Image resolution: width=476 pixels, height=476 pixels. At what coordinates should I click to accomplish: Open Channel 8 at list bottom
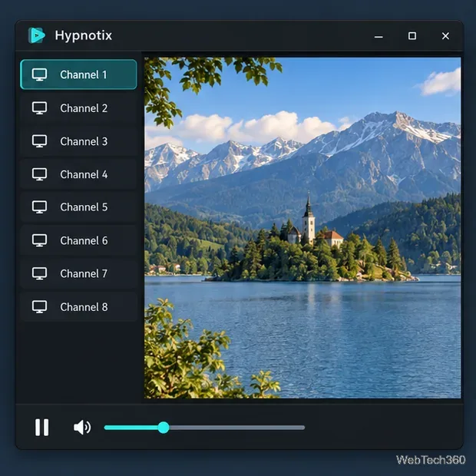click(x=78, y=307)
